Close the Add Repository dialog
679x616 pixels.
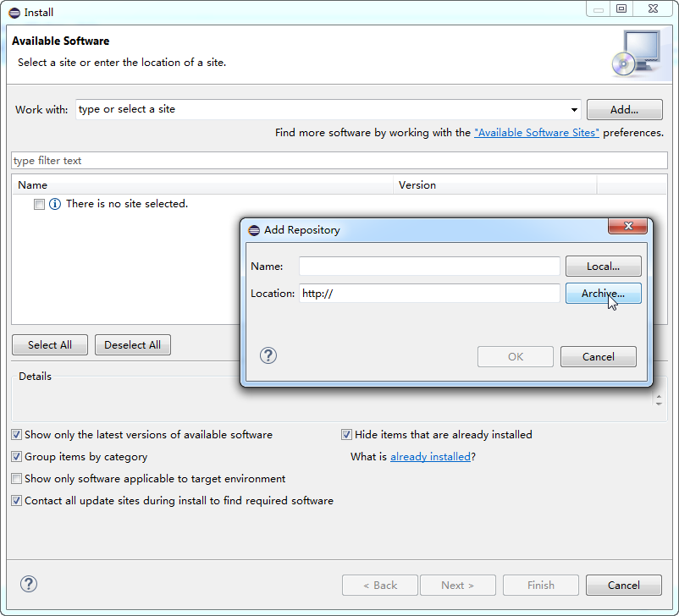click(x=627, y=227)
